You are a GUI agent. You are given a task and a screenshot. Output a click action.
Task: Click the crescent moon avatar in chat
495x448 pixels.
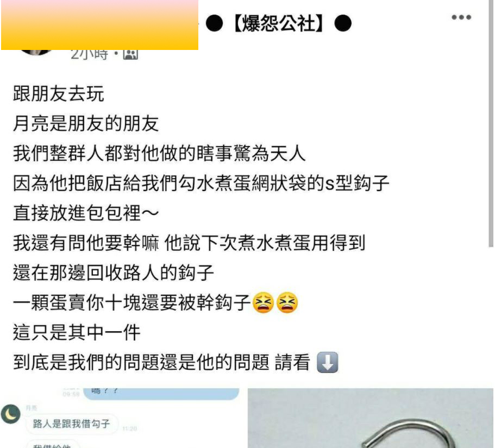(x=11, y=414)
